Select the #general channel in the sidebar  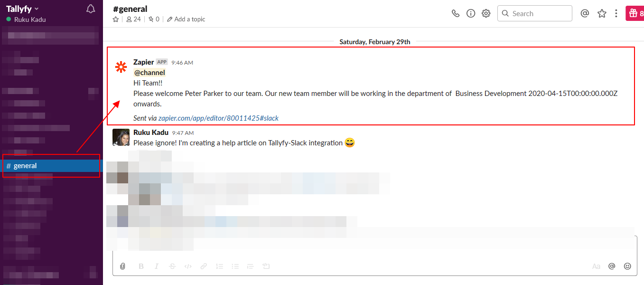click(25, 165)
